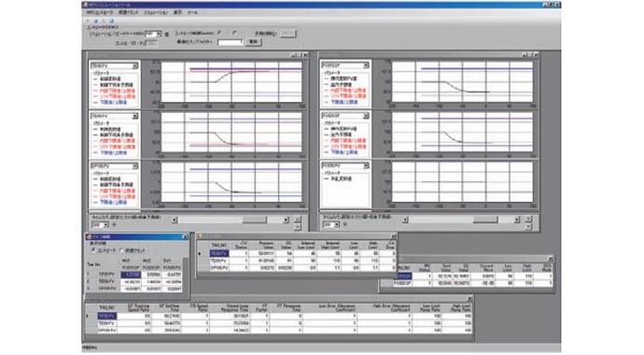
Task: Click the upper small square button beside the left chart scrollbar
Action: pos(298,220)
